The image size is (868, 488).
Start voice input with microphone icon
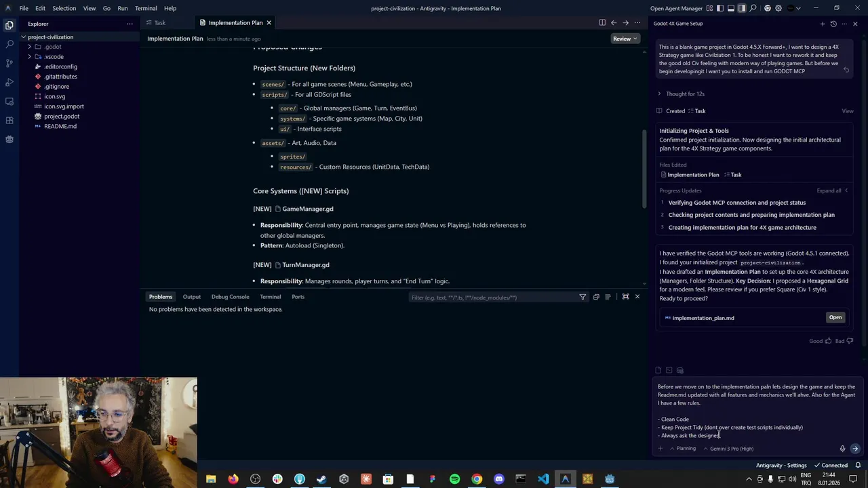(842, 449)
